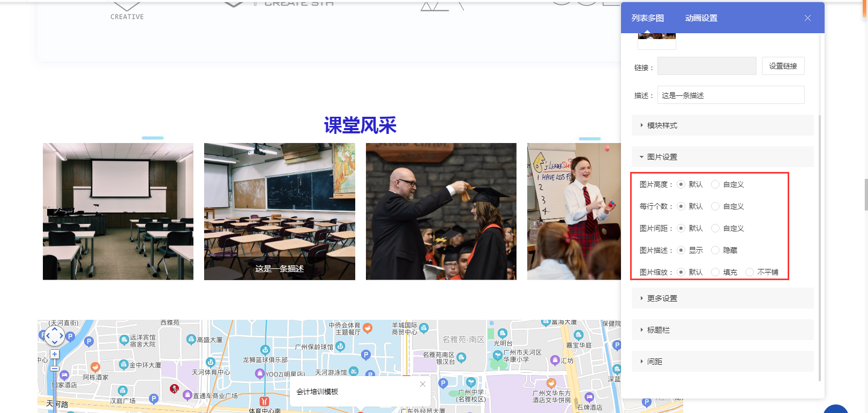
Task: Click the 直通车商业广场 shopping marker
Action: pos(187,395)
